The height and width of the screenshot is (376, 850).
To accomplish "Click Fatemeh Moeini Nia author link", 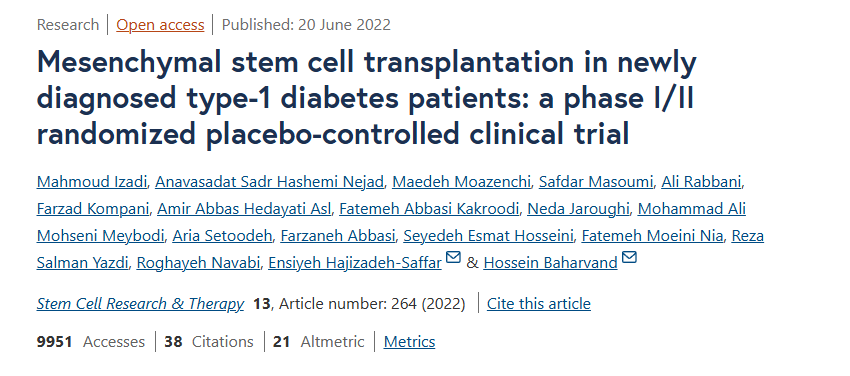I will tap(652, 236).
